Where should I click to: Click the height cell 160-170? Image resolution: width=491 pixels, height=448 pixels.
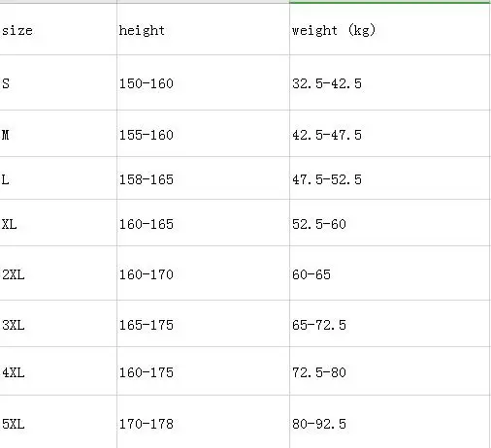coord(203,273)
